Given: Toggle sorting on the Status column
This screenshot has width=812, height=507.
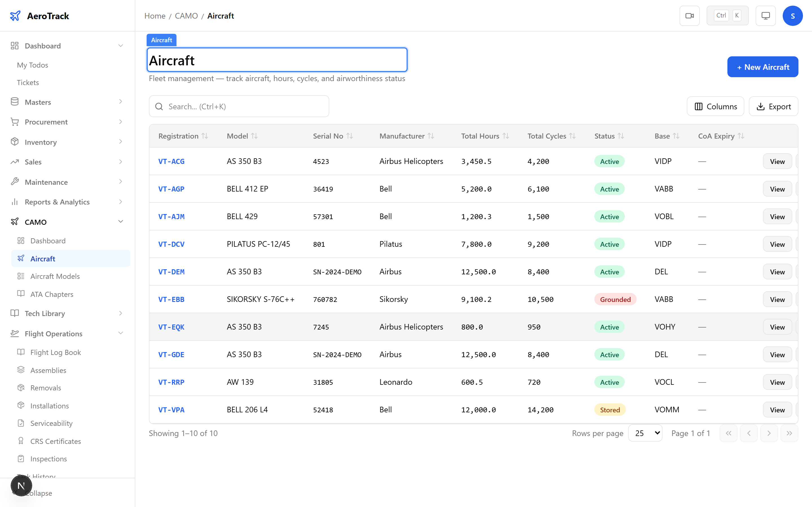Looking at the screenshot, I should coord(621,136).
